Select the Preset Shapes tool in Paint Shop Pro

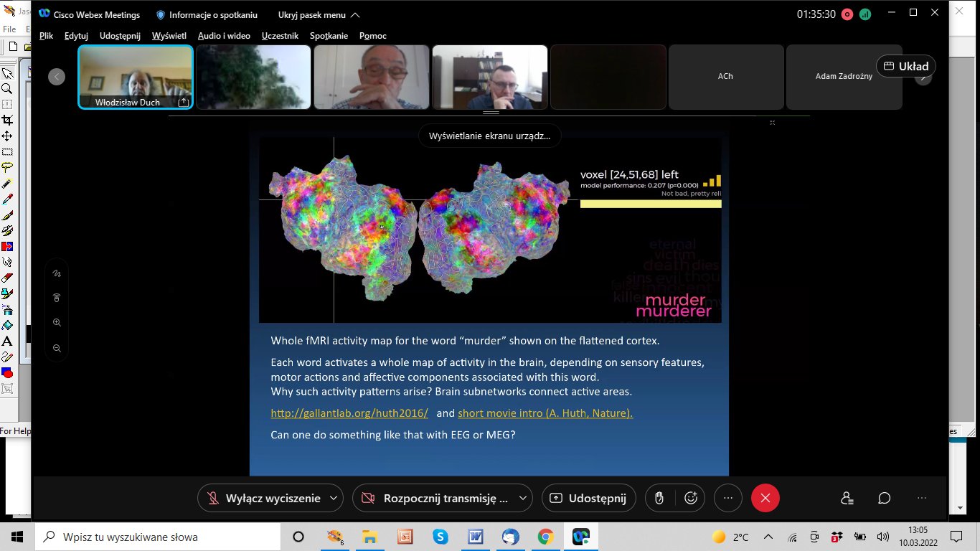pyautogui.click(x=7, y=372)
